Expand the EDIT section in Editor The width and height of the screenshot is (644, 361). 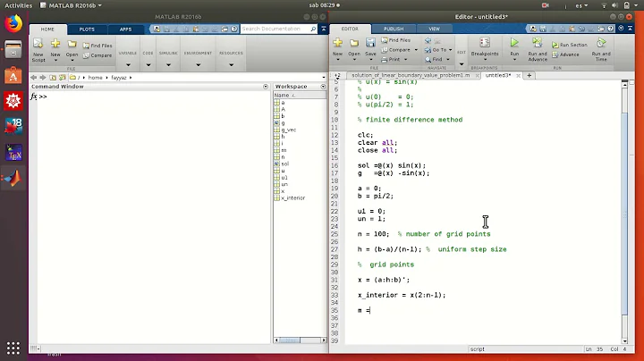coord(462,64)
